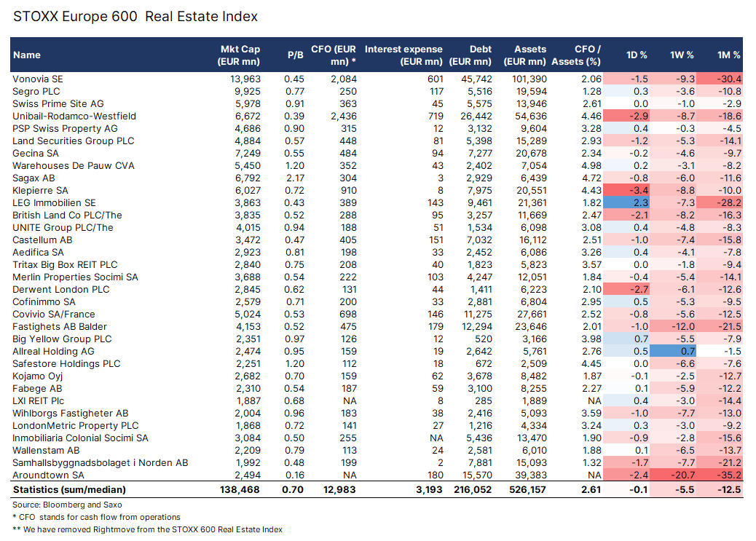Select the 'Aedifica SA' entry
Image resolution: width=756 pixels, height=541 pixels.
pos(38,252)
